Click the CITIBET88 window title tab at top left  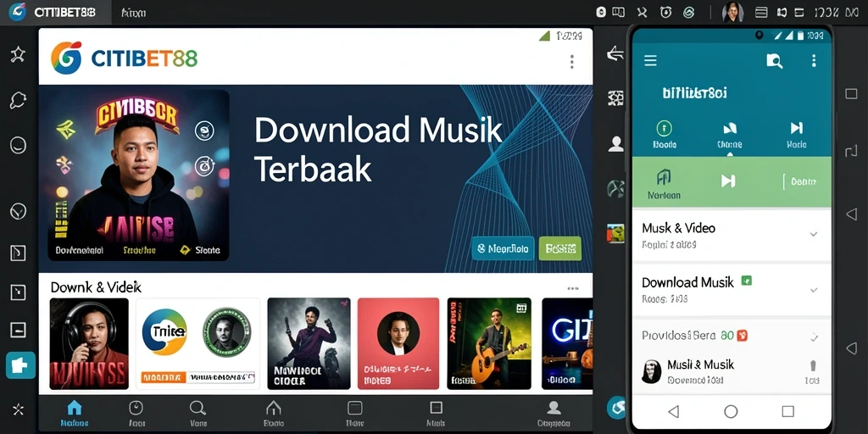tap(55, 12)
